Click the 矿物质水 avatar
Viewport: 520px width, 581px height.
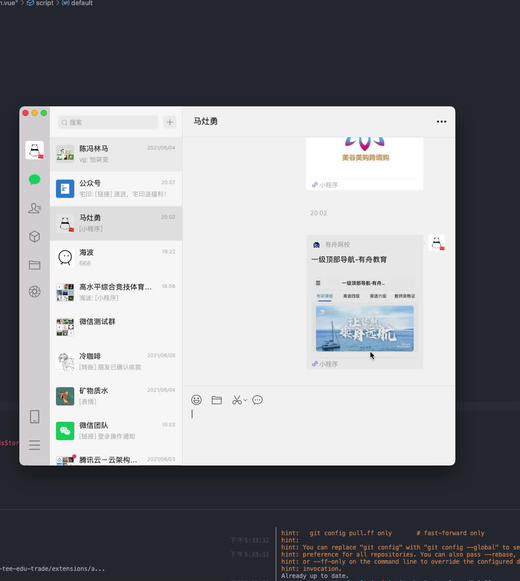click(65, 396)
